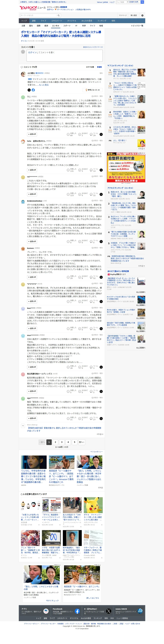Open settings via the gear icon
Viewport: 164px width, 644px height.
click(x=142, y=15)
